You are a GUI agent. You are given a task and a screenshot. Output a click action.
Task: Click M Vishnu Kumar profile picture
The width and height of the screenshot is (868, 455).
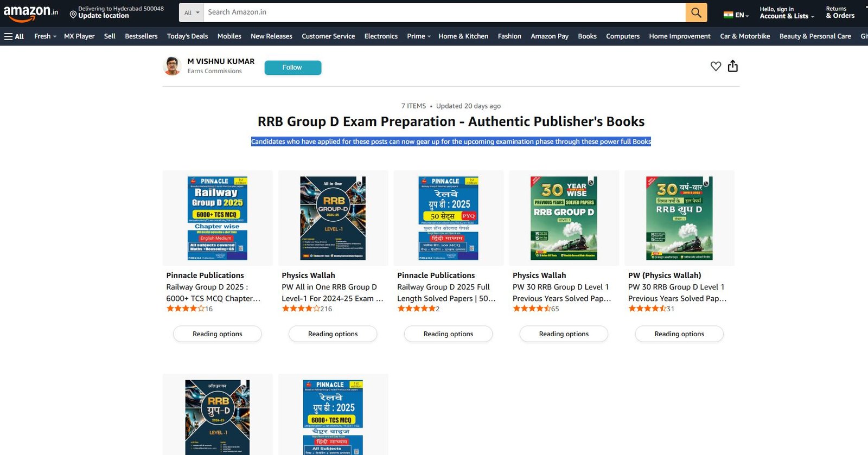172,66
